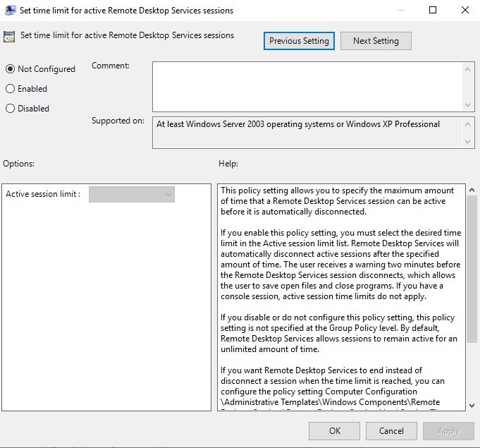The image size is (480, 448).
Task: Open the Active session limit dropdown
Action: point(132,195)
